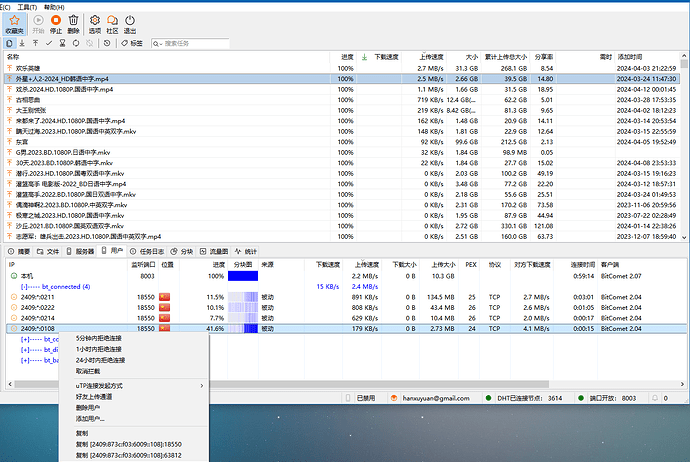This screenshot has height=462, width=690.
Task: Open the search dropdown magnifier arrow
Action: (157, 44)
